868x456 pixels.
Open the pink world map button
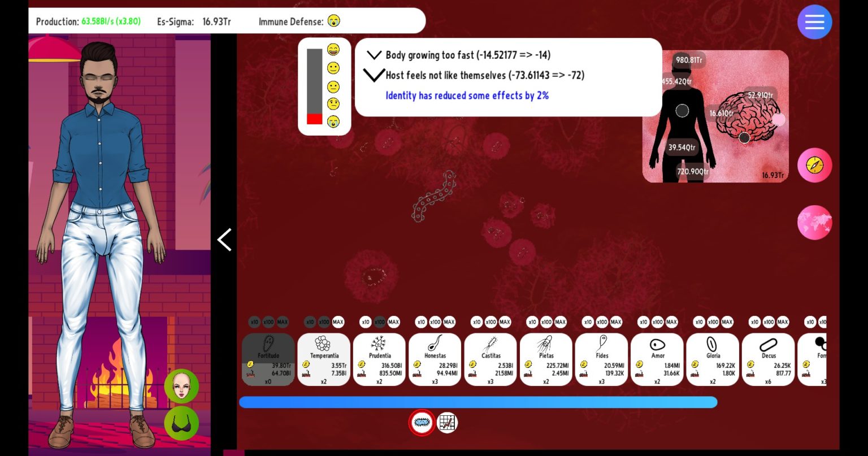point(814,223)
